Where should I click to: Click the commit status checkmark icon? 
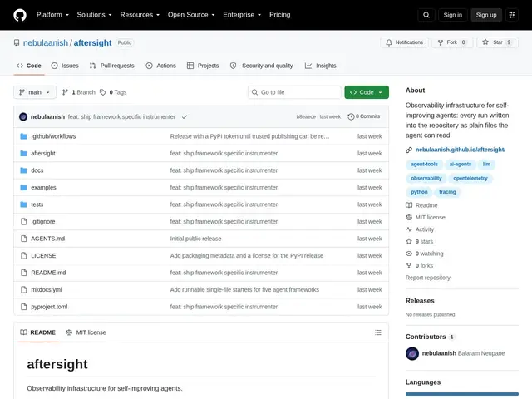185,116
